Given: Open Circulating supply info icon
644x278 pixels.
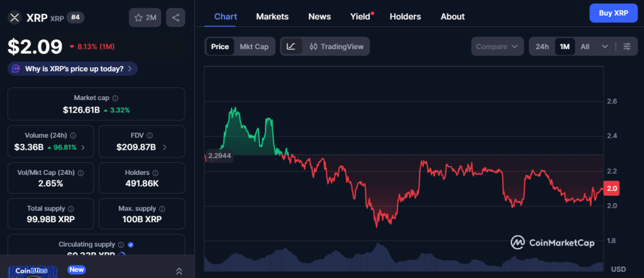Looking at the screenshot, I should tap(121, 245).
